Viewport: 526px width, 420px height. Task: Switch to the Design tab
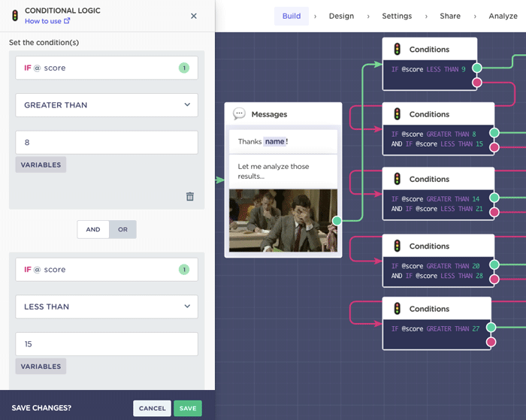[x=341, y=16]
